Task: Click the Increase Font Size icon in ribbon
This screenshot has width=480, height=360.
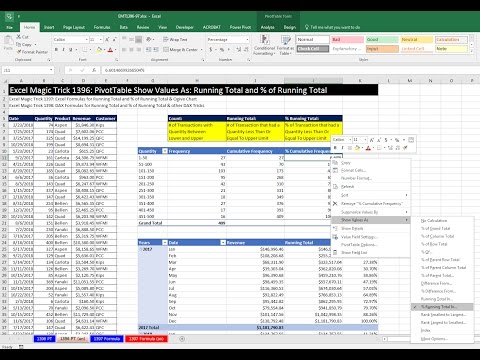Action: click(x=107, y=39)
